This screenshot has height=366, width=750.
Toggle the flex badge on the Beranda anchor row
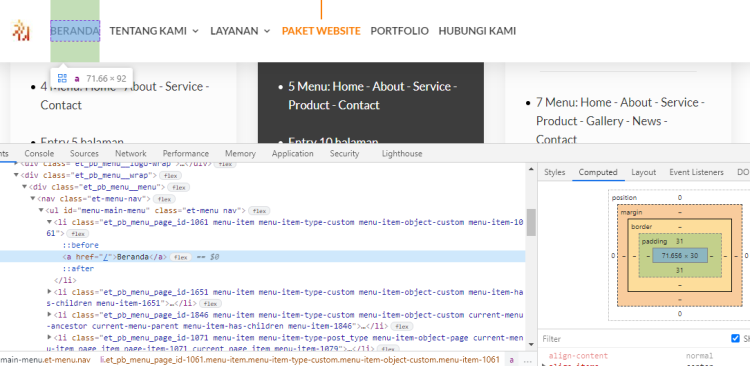180,257
